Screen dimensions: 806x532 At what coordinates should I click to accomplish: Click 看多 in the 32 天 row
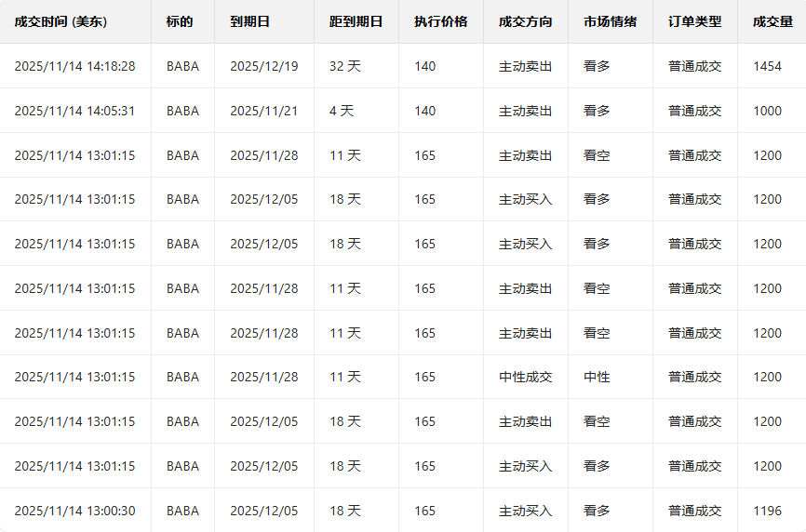(x=597, y=66)
